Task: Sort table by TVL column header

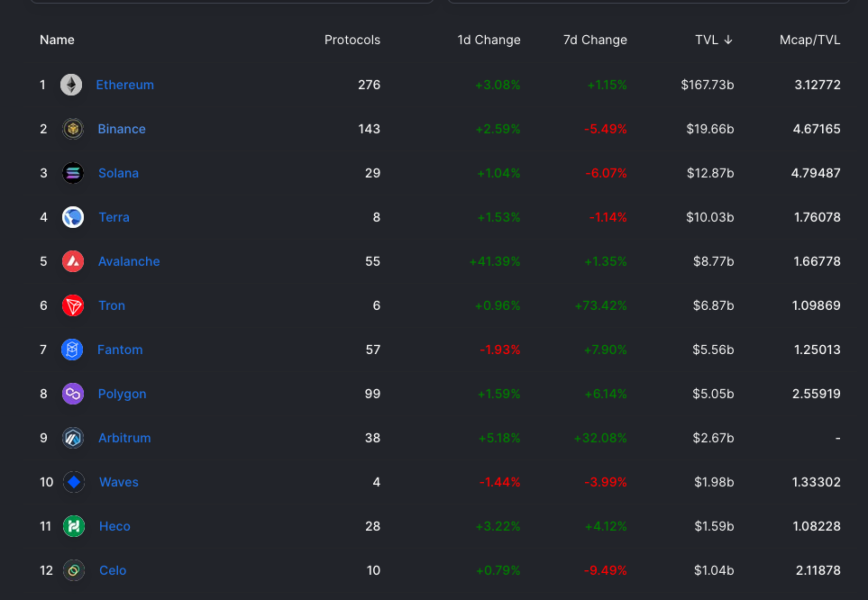Action: 714,40
